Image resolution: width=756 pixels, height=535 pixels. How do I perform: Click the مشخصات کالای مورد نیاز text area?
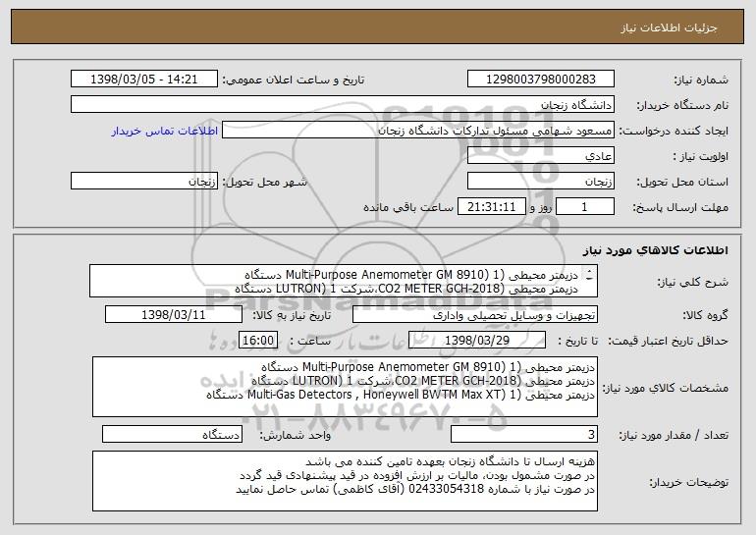(x=345, y=387)
